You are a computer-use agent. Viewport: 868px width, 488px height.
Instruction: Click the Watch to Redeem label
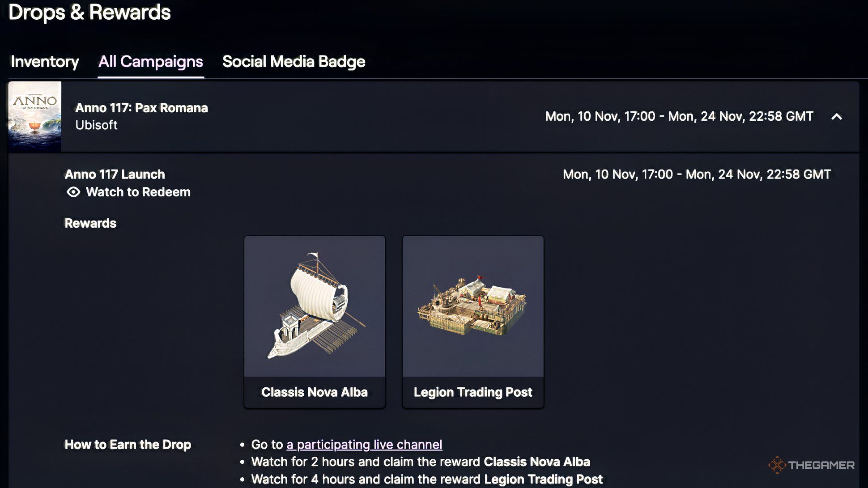click(x=138, y=192)
